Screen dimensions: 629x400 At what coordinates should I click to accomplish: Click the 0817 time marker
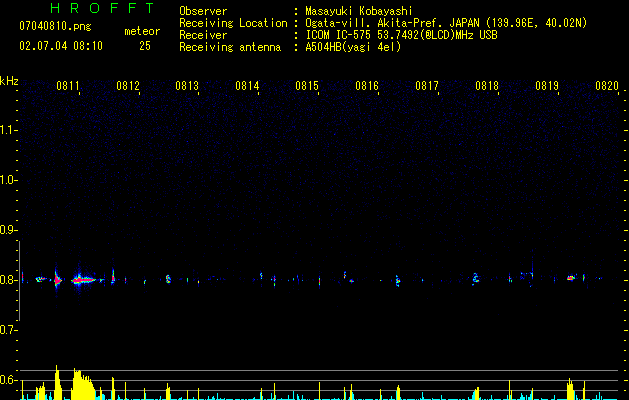(427, 86)
